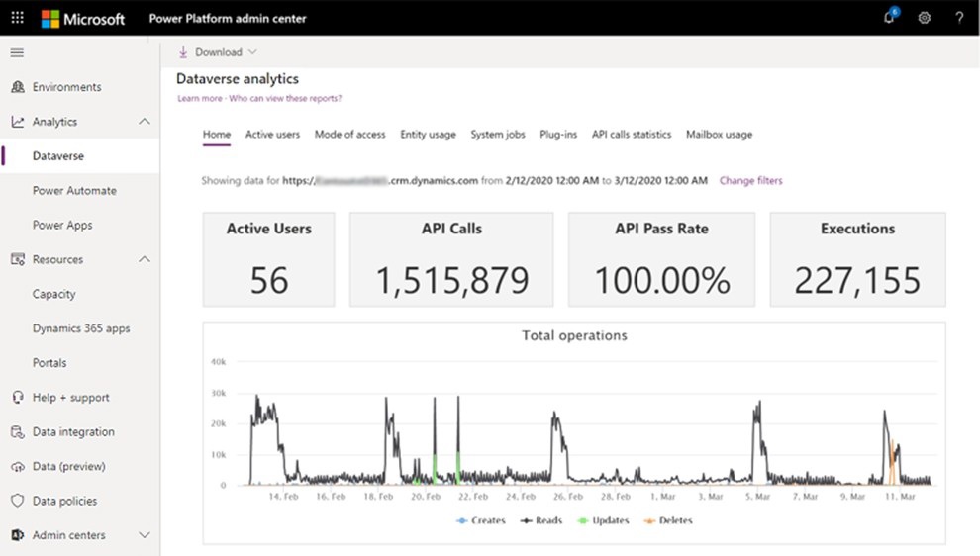The image size is (980, 556).
Task: Collapse the Resources section chevron
Action: point(145,259)
